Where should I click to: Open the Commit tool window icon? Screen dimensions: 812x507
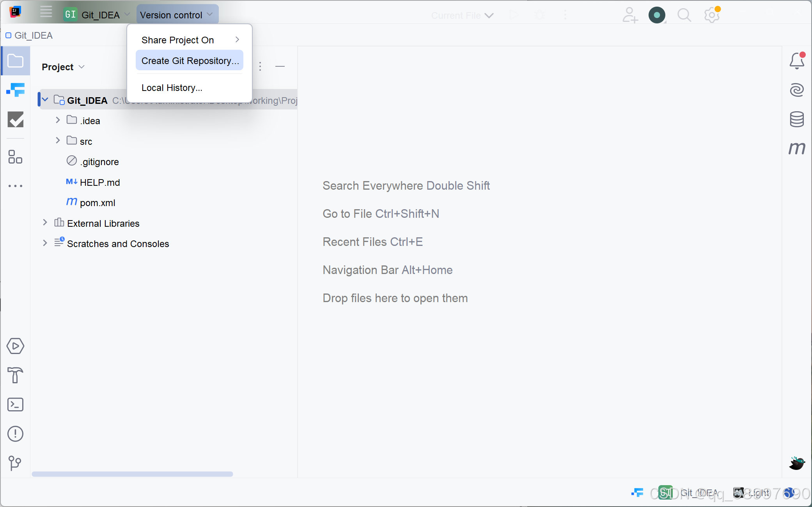pos(15,119)
